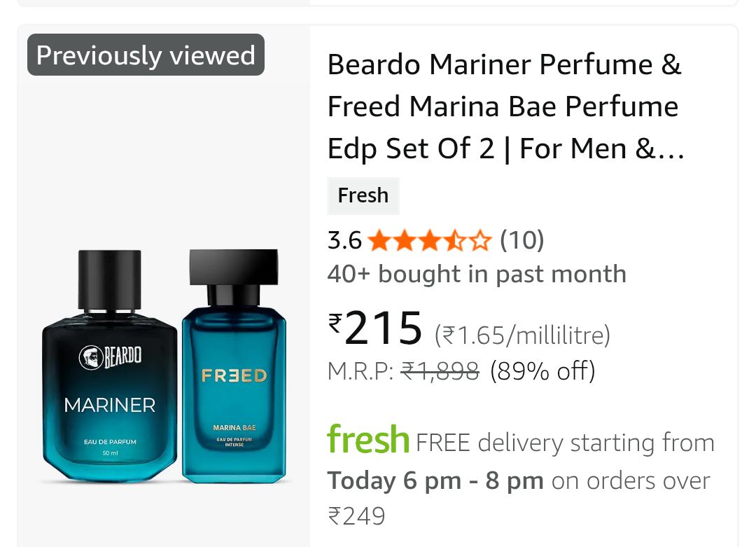Select the grey Fresh tag below the title
This screenshot has width=756, height=547.
[x=363, y=195]
